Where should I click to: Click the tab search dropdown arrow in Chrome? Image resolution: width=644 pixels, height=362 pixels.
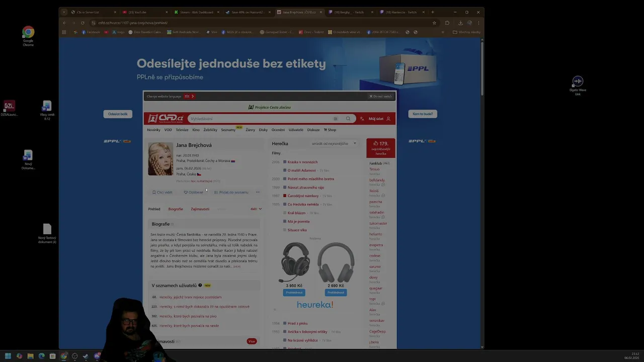point(63,12)
